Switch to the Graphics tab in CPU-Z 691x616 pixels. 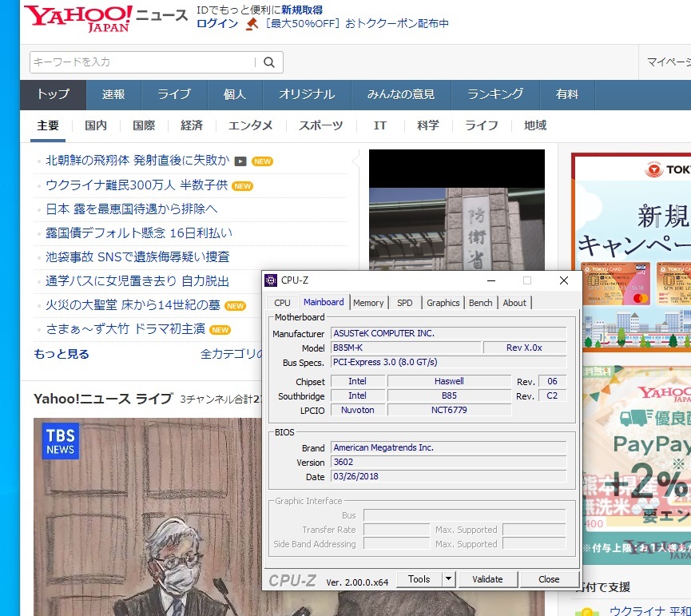pyautogui.click(x=443, y=303)
